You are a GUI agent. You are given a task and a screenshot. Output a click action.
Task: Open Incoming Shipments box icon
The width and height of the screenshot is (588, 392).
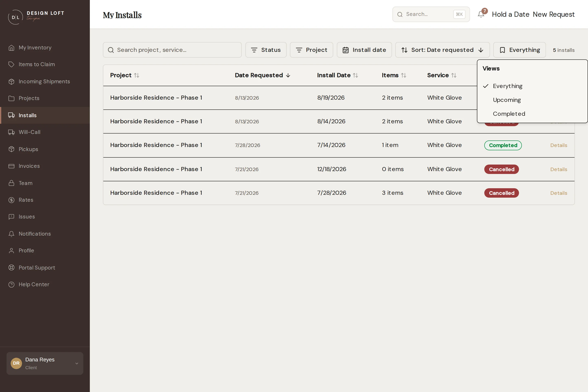[x=11, y=81]
